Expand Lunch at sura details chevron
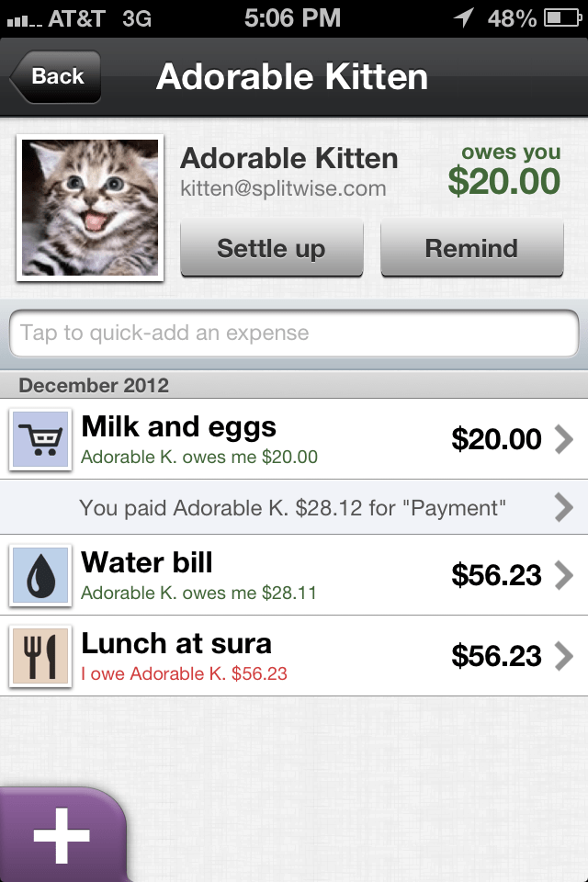This screenshot has height=882, width=588. click(x=564, y=656)
